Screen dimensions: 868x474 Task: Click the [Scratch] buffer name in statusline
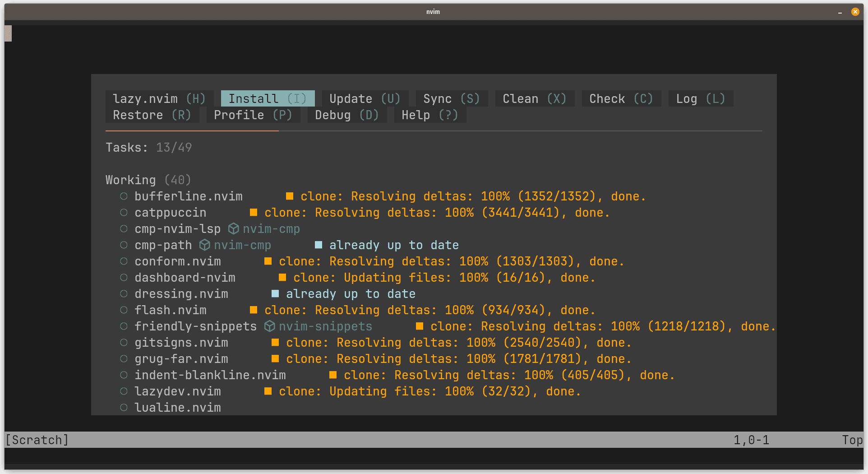37,440
